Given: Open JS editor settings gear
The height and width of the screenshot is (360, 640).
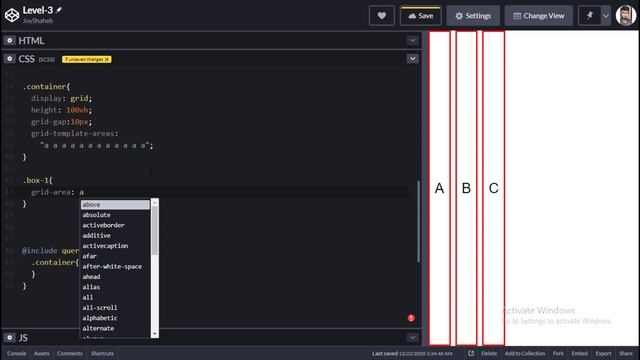Looking at the screenshot, I should (x=10, y=338).
